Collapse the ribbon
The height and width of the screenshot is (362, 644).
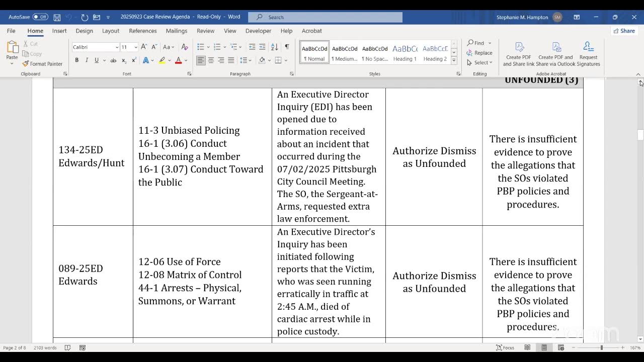pos(638,74)
